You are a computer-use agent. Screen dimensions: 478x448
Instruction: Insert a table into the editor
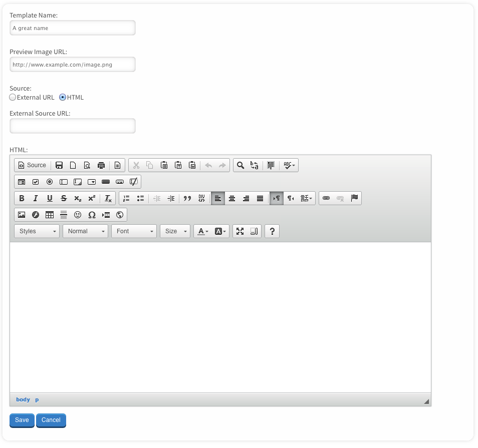pyautogui.click(x=50, y=215)
